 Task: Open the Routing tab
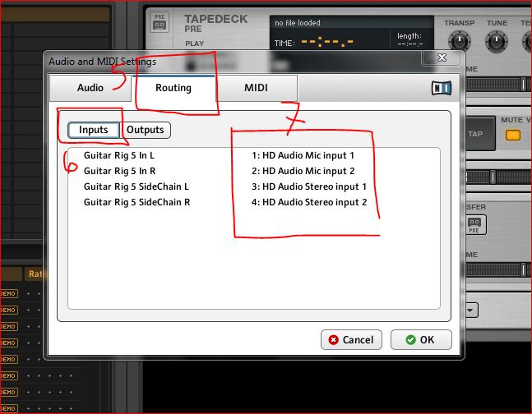[173, 88]
